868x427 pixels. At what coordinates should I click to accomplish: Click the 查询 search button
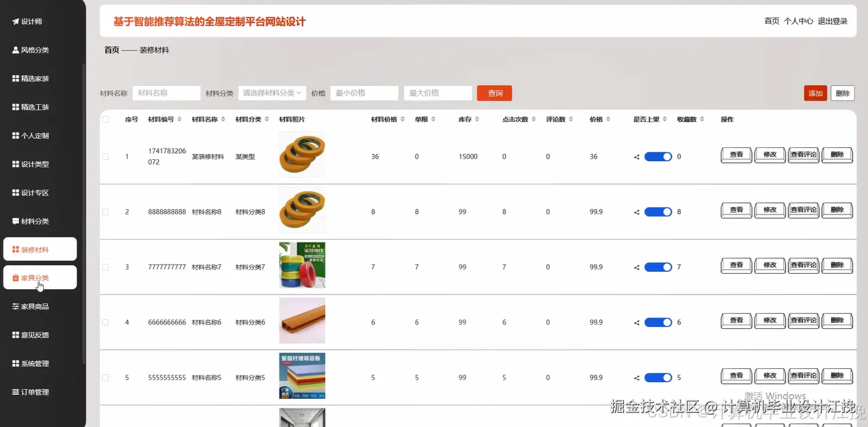494,93
